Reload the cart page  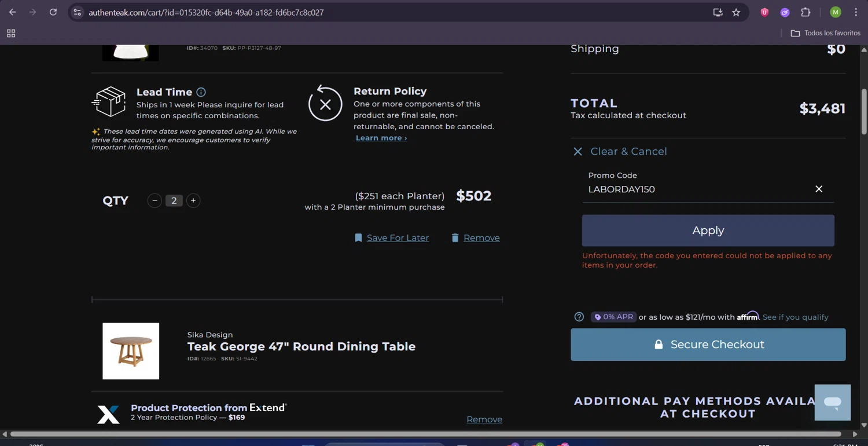coord(53,12)
